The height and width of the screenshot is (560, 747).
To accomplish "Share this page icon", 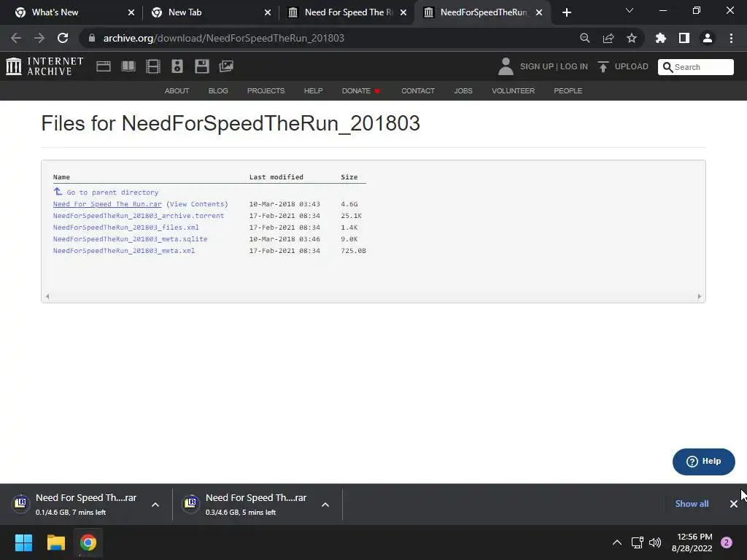I will click(608, 38).
